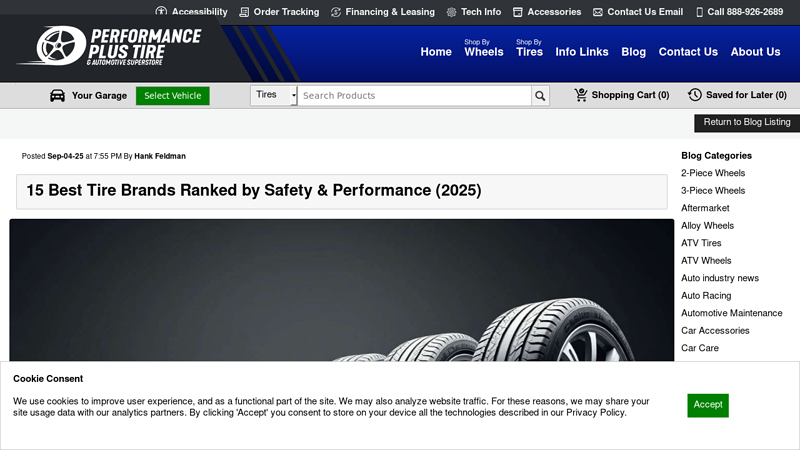Open 2-Piece Wheels blog category
The height and width of the screenshot is (450, 800).
pos(713,173)
